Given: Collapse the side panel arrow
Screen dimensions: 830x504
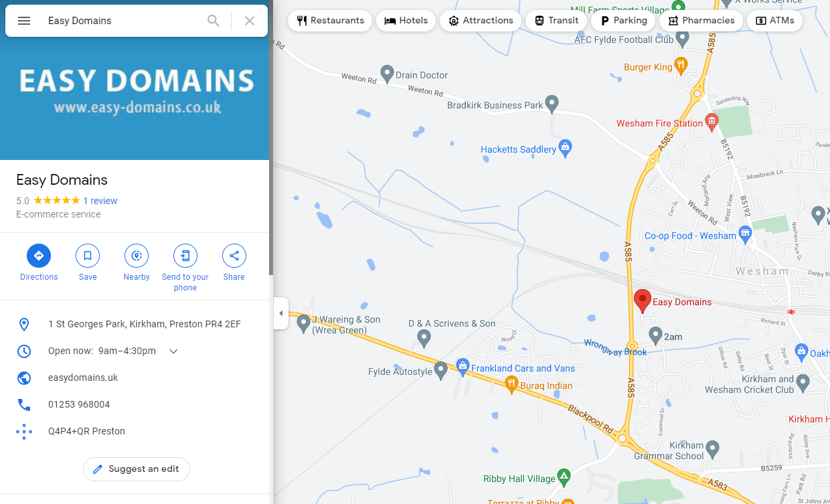Looking at the screenshot, I should click(x=281, y=313).
